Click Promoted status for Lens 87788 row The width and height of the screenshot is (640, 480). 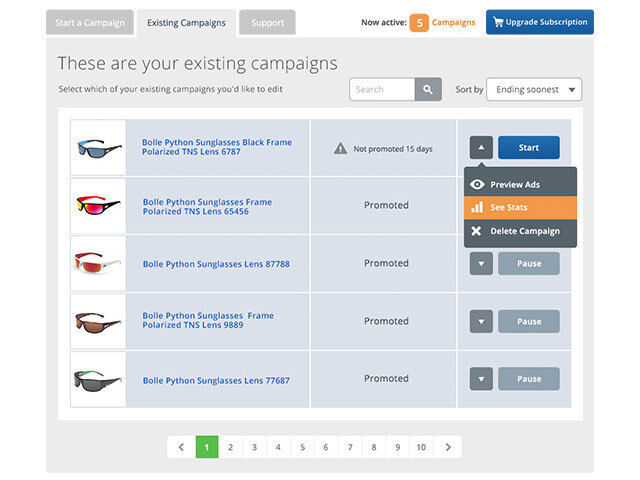pos(386,263)
